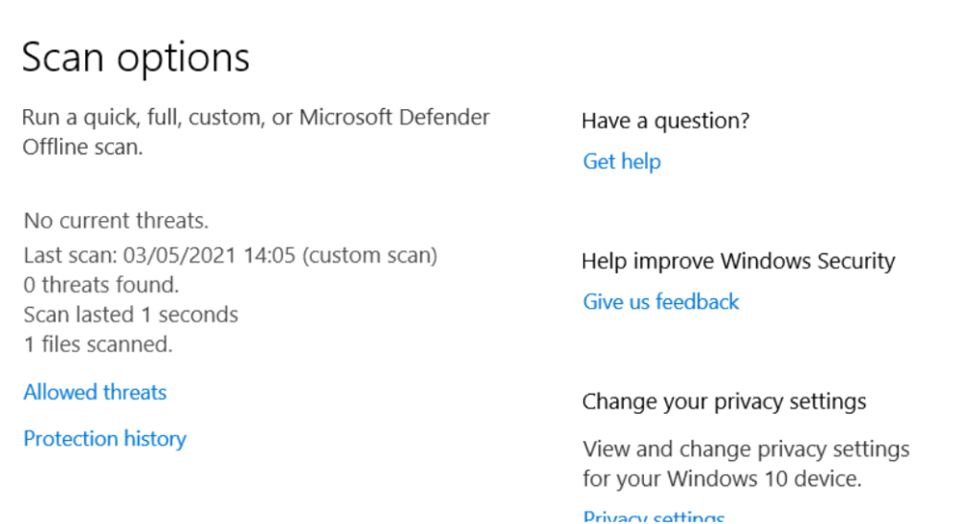Click the Last scan date line
The width and height of the screenshot is (980, 524).
(x=231, y=255)
